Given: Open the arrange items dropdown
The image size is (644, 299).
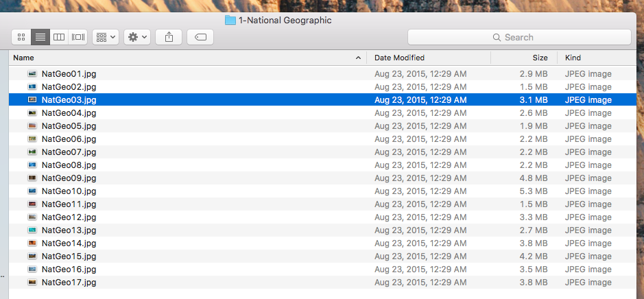Looking at the screenshot, I should point(106,37).
